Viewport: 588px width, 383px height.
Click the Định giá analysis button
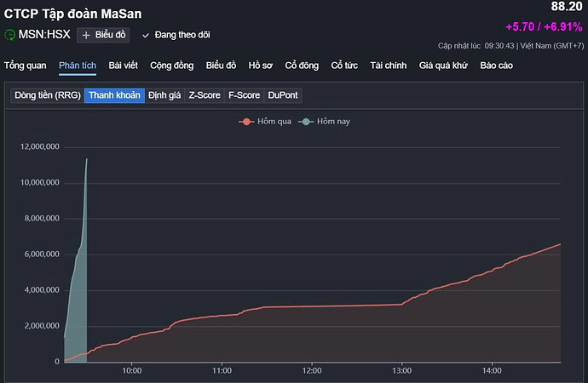164,95
